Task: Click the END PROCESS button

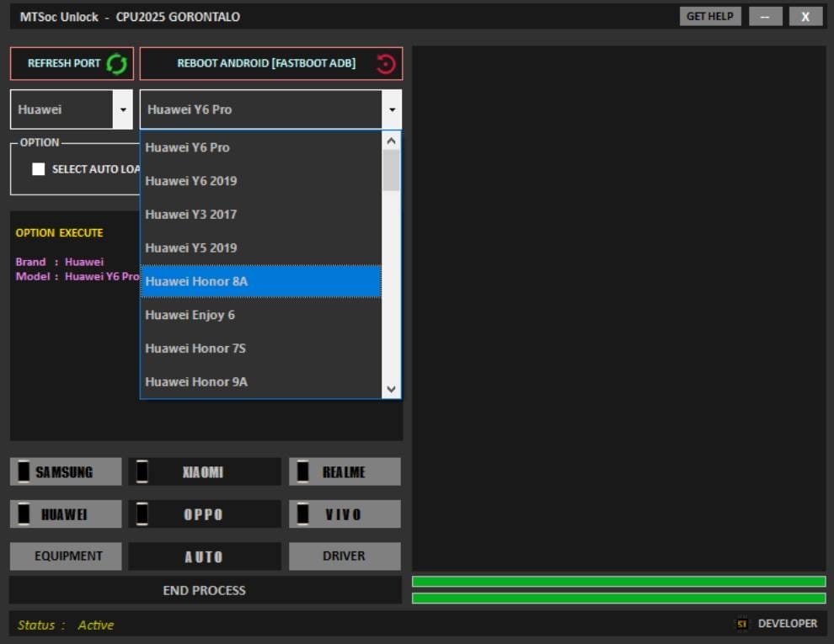Action: 205,590
